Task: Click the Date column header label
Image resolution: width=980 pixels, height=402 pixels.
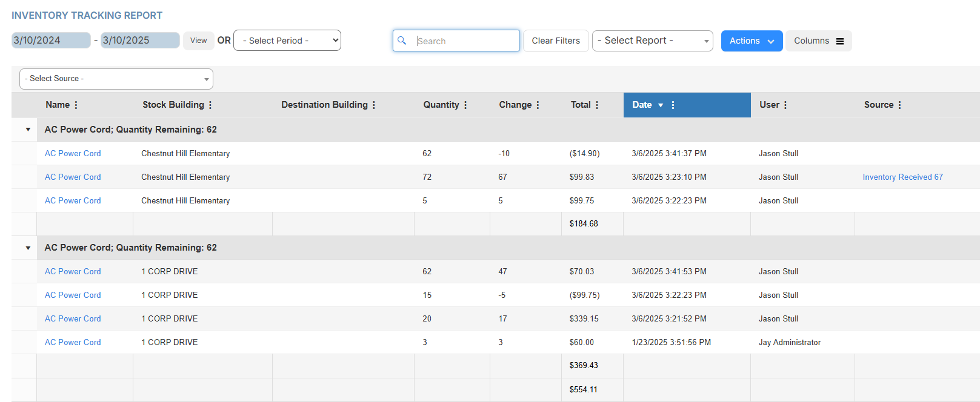Action: 642,105
